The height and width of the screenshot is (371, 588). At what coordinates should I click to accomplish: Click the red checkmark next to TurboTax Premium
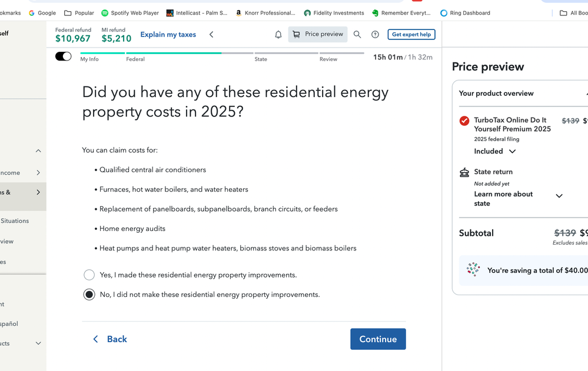click(x=464, y=121)
